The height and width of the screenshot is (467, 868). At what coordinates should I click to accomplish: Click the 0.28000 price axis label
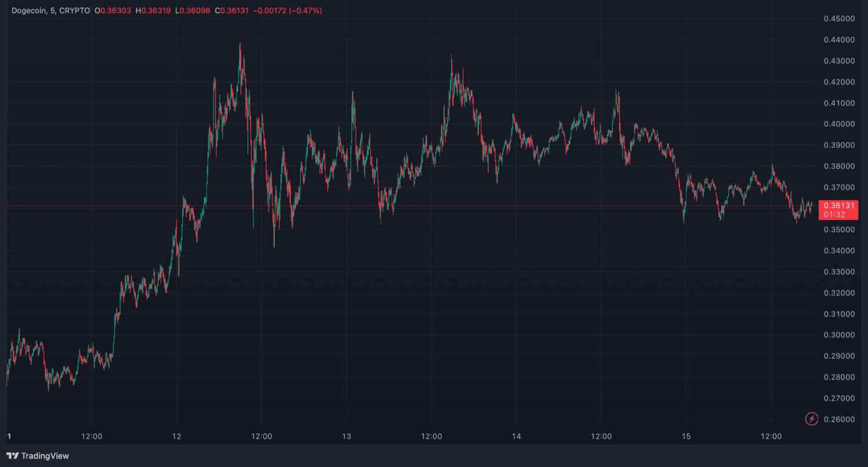pos(839,377)
